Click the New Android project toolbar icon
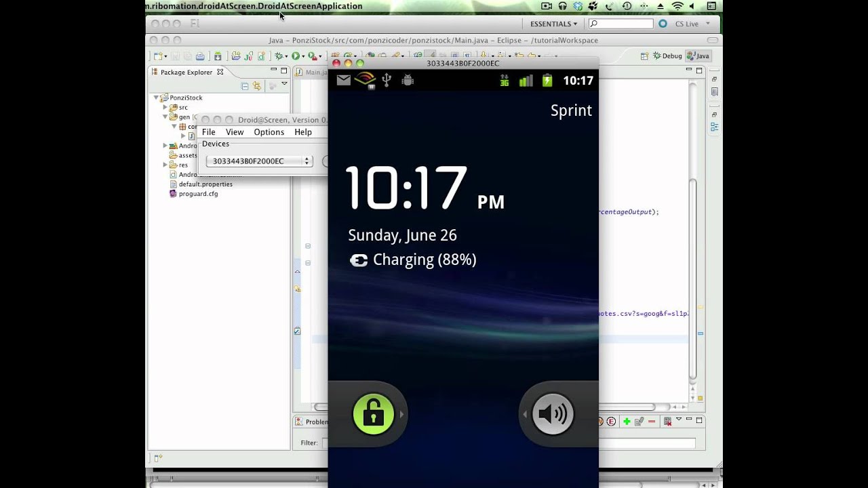 [x=235, y=56]
